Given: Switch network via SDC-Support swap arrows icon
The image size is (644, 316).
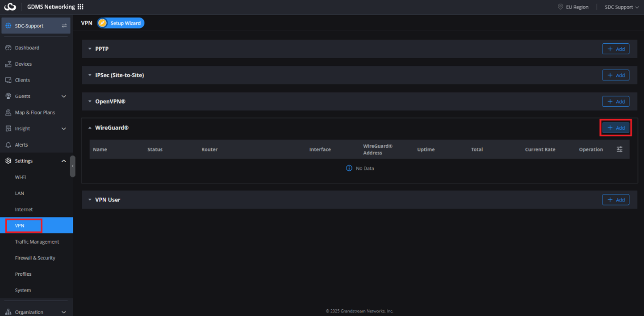Looking at the screenshot, I should point(64,25).
